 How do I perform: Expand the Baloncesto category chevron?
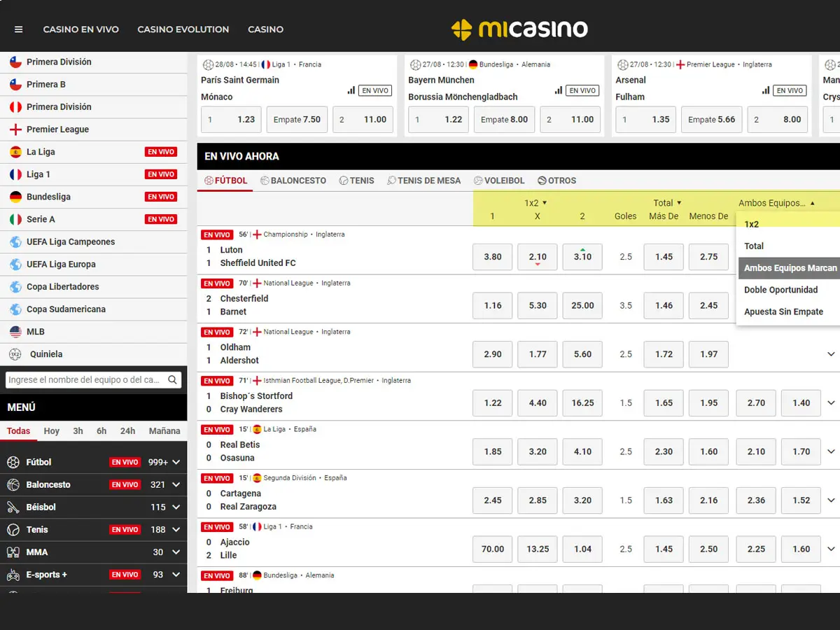tap(176, 484)
